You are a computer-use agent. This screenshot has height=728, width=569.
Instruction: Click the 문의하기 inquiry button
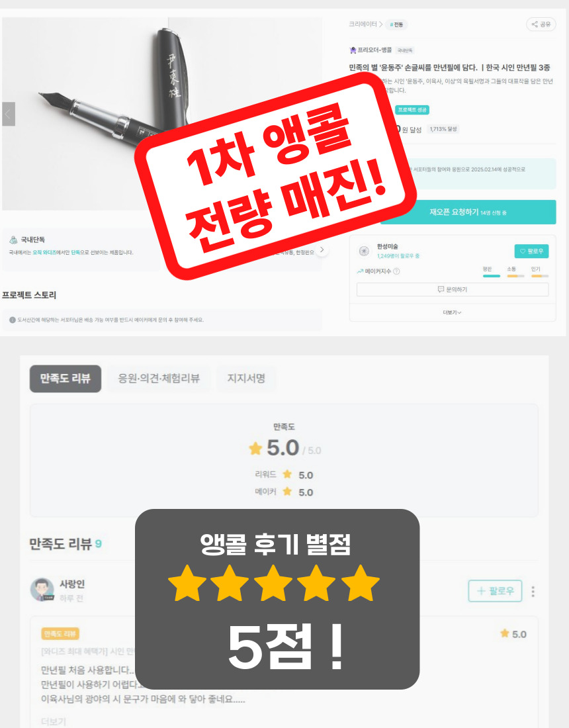pos(453,289)
